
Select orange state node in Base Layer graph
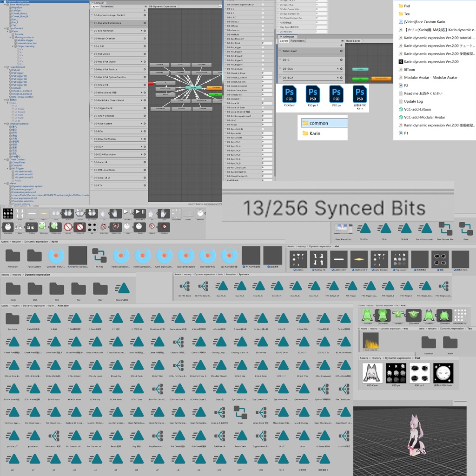(381, 78)
